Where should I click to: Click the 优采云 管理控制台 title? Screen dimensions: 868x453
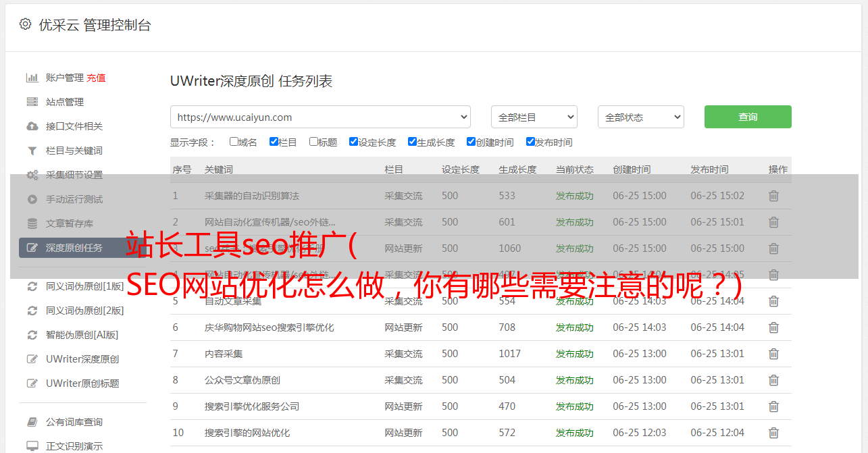click(x=95, y=25)
